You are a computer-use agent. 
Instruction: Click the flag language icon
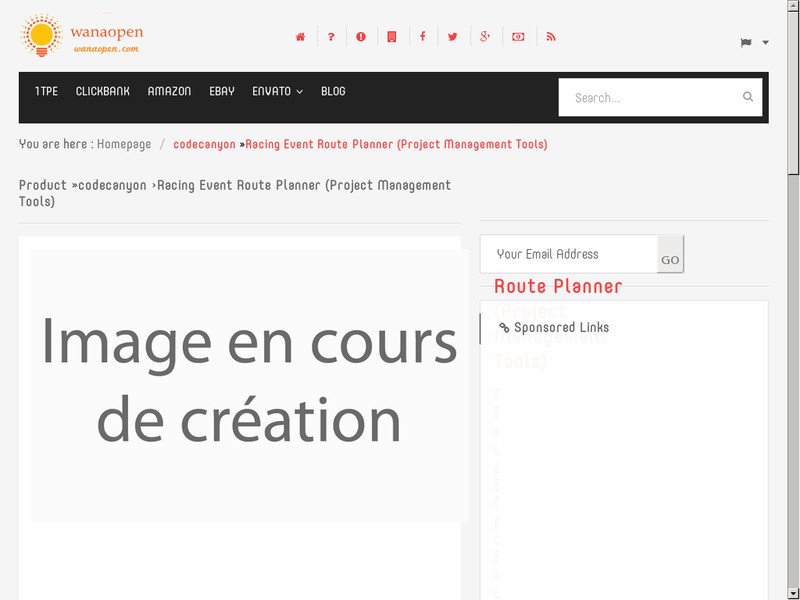[x=746, y=43]
